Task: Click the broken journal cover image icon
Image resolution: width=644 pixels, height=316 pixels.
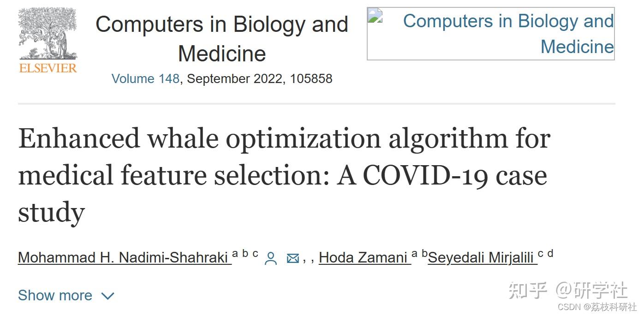Action: (x=375, y=16)
